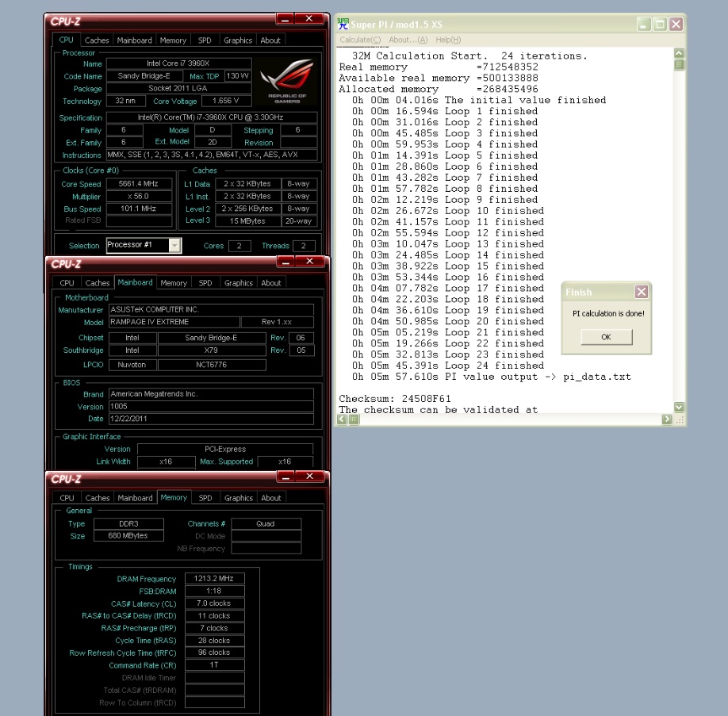
Task: Switch to Caches tab in top CPU-Z window
Action: pos(97,40)
